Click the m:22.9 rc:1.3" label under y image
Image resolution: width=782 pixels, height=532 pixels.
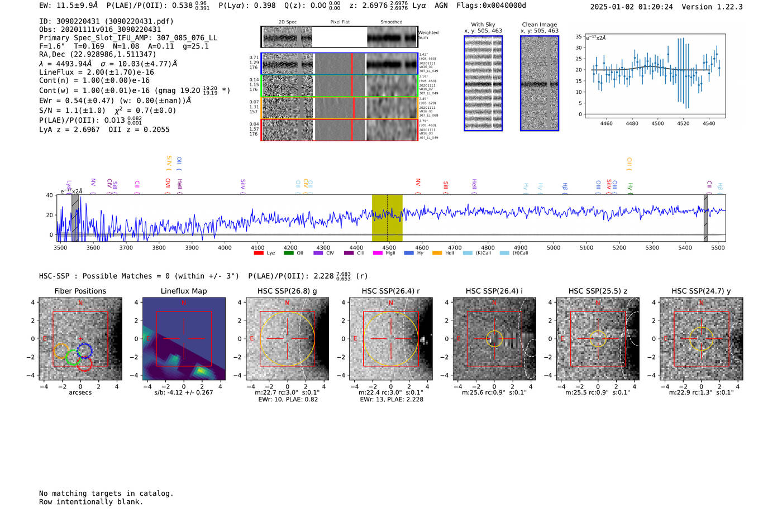(x=702, y=392)
